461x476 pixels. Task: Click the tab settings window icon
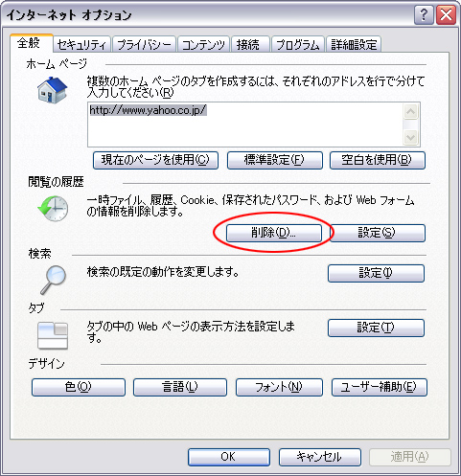click(53, 335)
